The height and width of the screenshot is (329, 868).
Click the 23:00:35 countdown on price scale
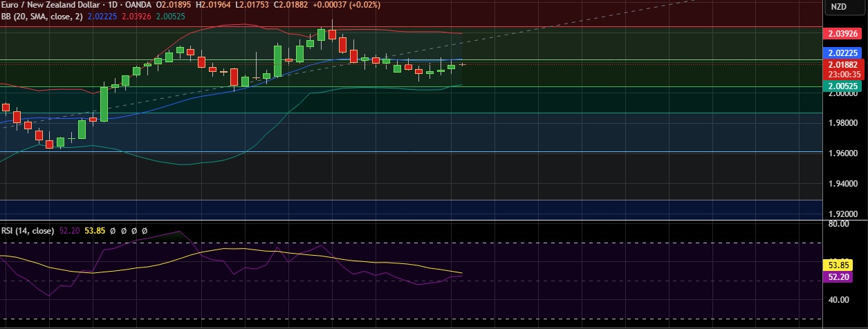[842, 74]
